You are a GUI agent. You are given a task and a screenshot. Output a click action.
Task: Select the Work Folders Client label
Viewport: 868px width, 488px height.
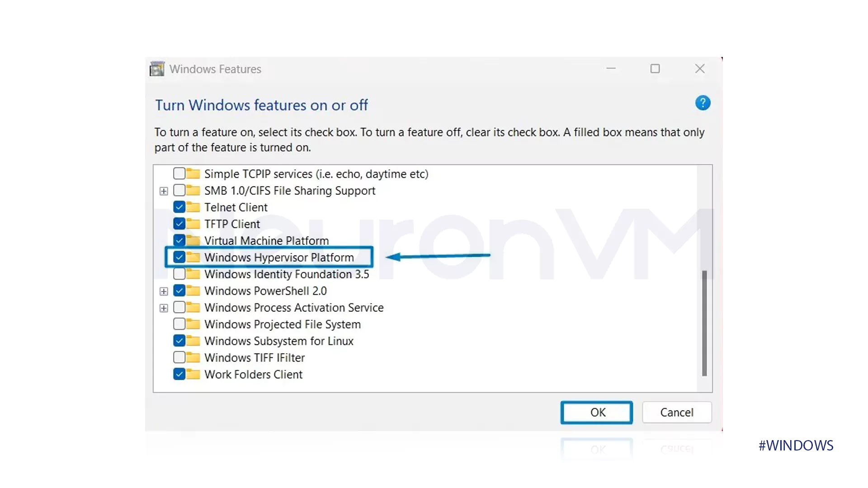click(253, 375)
